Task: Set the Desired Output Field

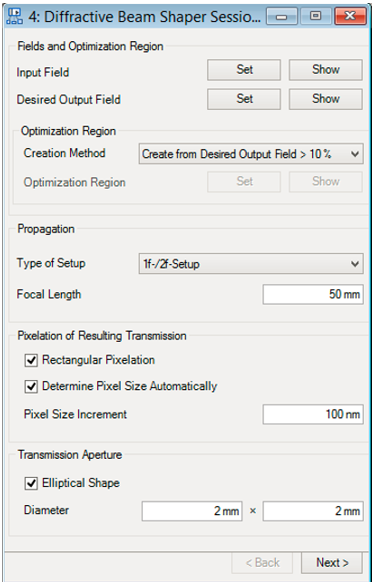Action: (x=244, y=99)
